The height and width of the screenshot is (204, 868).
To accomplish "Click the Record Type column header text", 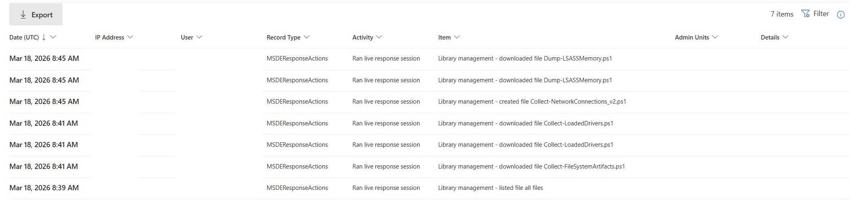I will [x=283, y=37].
